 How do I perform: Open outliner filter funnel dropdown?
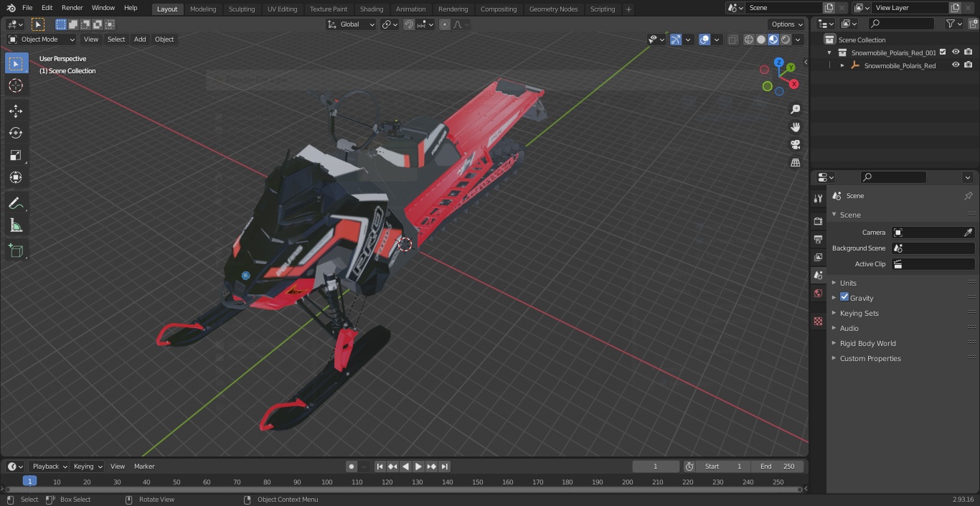[x=953, y=24]
